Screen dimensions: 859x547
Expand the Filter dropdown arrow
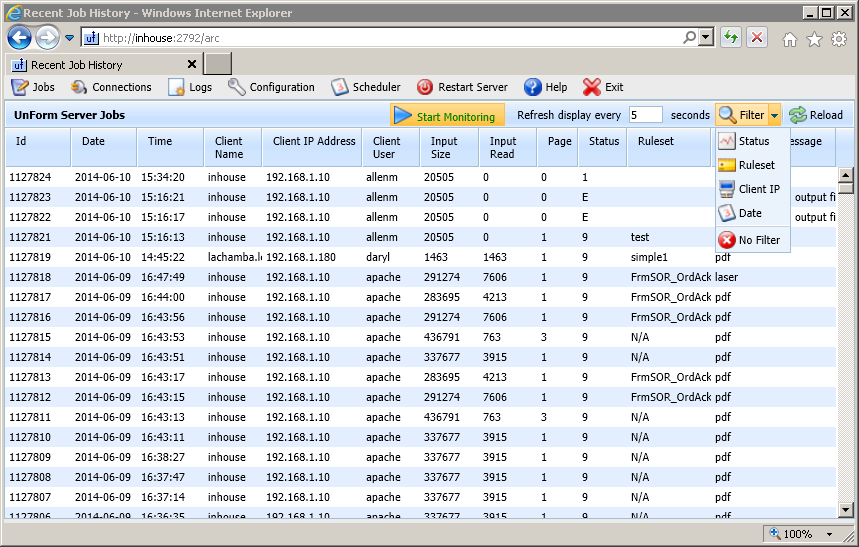coord(775,115)
